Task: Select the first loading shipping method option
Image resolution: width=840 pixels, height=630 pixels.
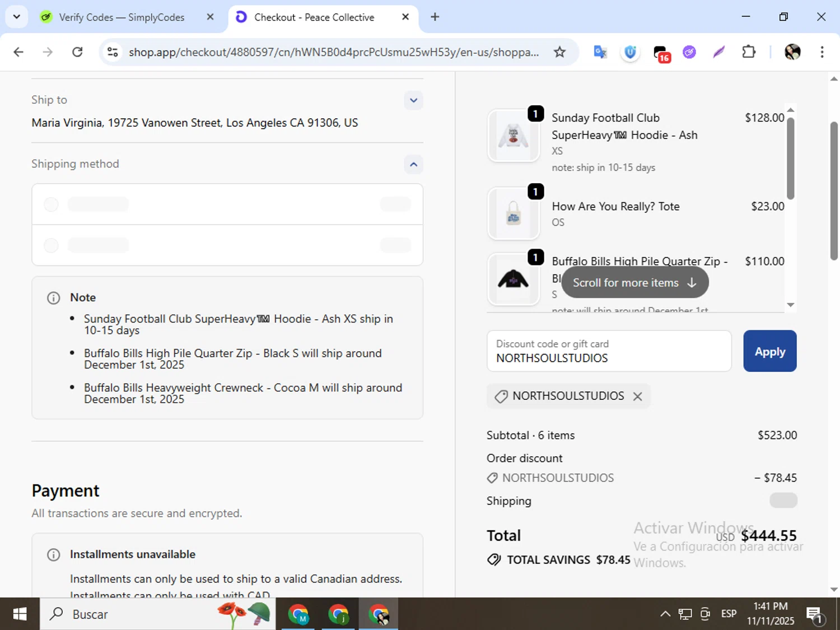Action: click(227, 204)
